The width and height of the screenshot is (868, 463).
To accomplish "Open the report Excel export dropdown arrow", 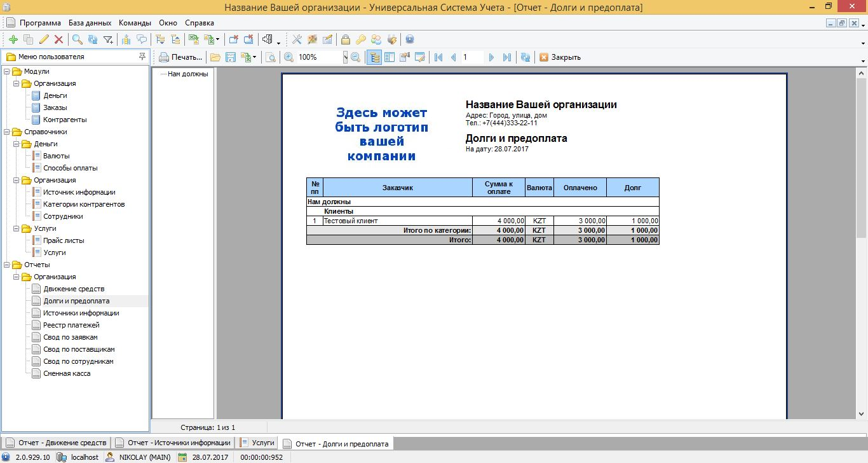I will [255, 57].
